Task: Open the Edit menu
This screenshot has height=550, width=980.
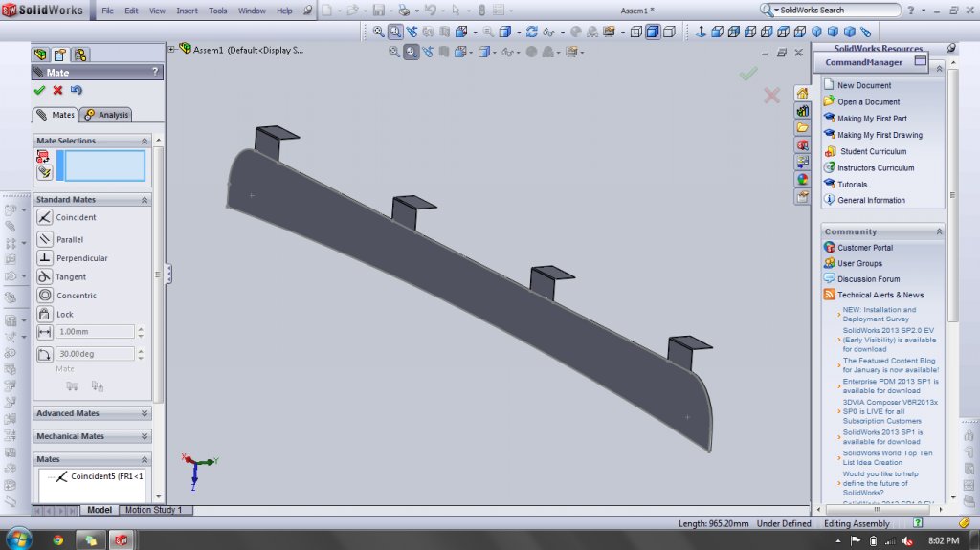Action: pos(131,11)
